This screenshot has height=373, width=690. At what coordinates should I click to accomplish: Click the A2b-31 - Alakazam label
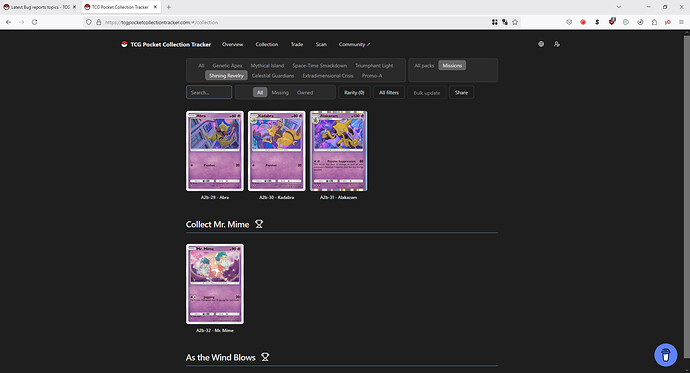click(x=338, y=197)
